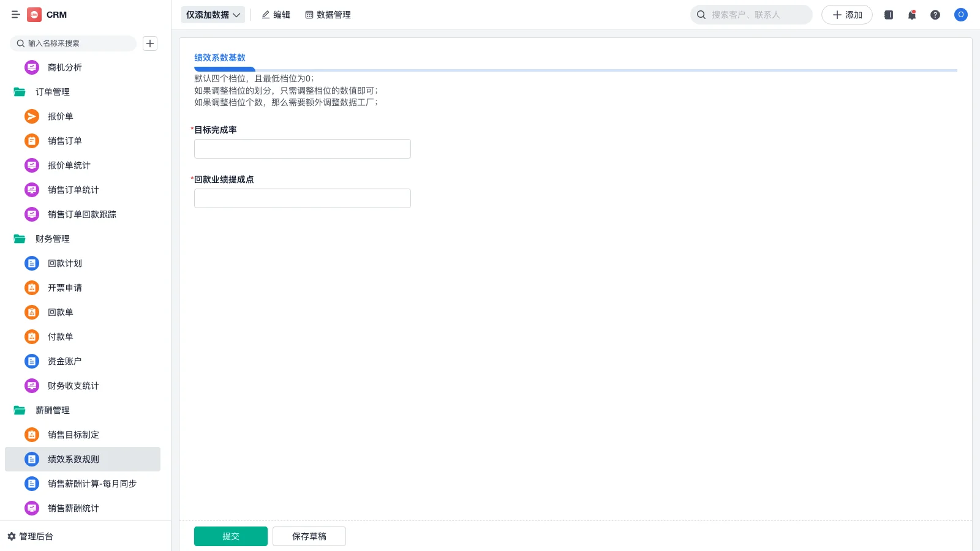Image resolution: width=980 pixels, height=551 pixels.
Task: Open 销售订单回款跟踪 from the sidebar
Action: tap(81, 214)
